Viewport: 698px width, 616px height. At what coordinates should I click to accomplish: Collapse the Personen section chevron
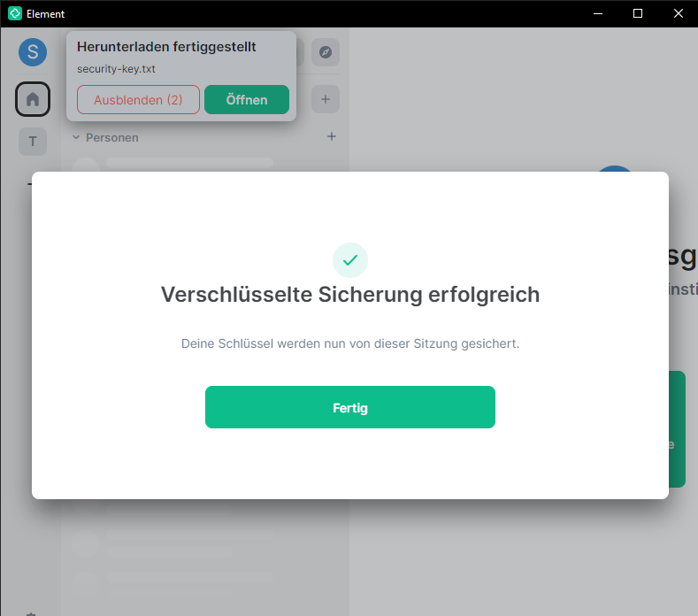pos(76,138)
